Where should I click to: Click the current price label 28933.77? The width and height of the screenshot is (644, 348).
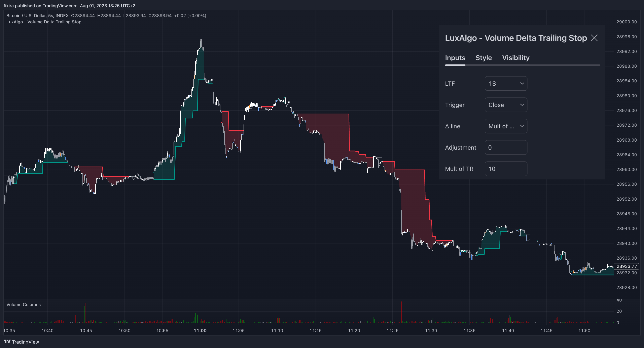pyautogui.click(x=627, y=266)
